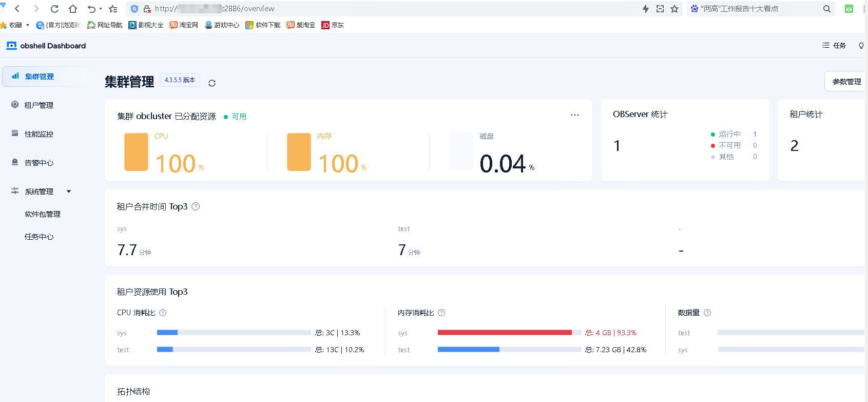The height and width of the screenshot is (402, 868).
Task: Open the 收藏 favorites dropdown arrow
Action: coord(28,25)
